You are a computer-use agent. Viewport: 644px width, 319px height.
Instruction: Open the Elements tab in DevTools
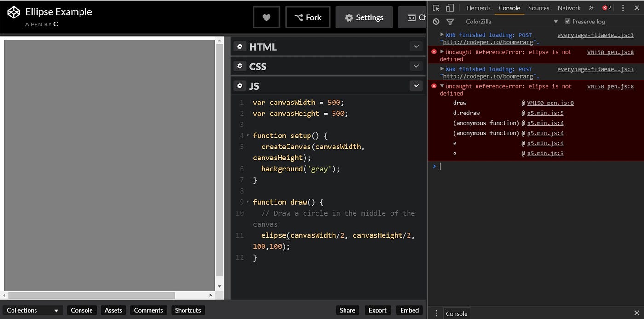[x=478, y=8]
